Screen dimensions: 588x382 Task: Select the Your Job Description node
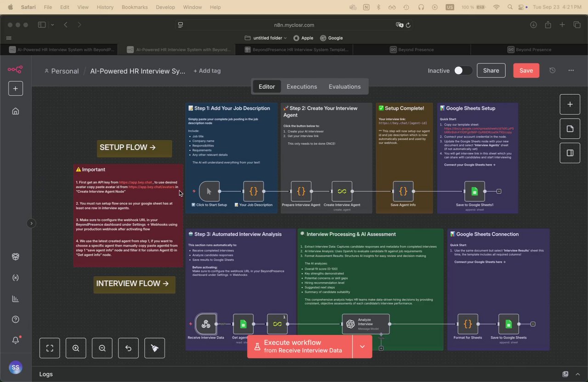coord(254,191)
